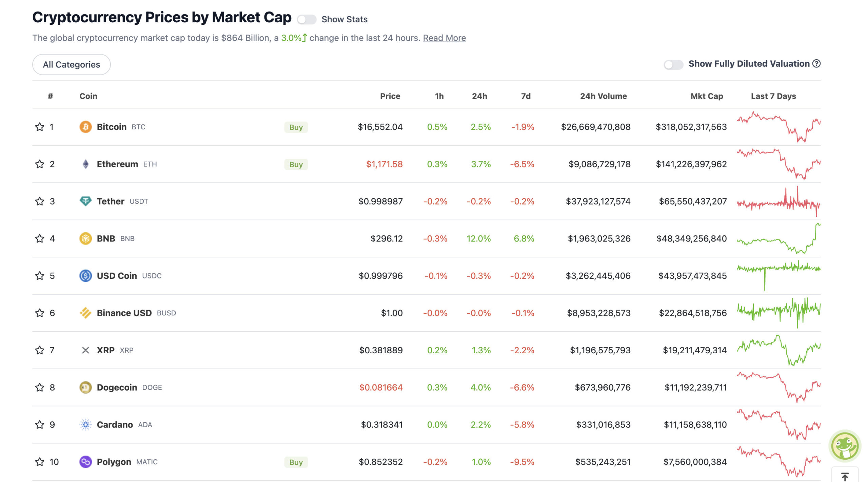868x482 pixels.
Task: Star the Cardano row
Action: tap(40, 425)
